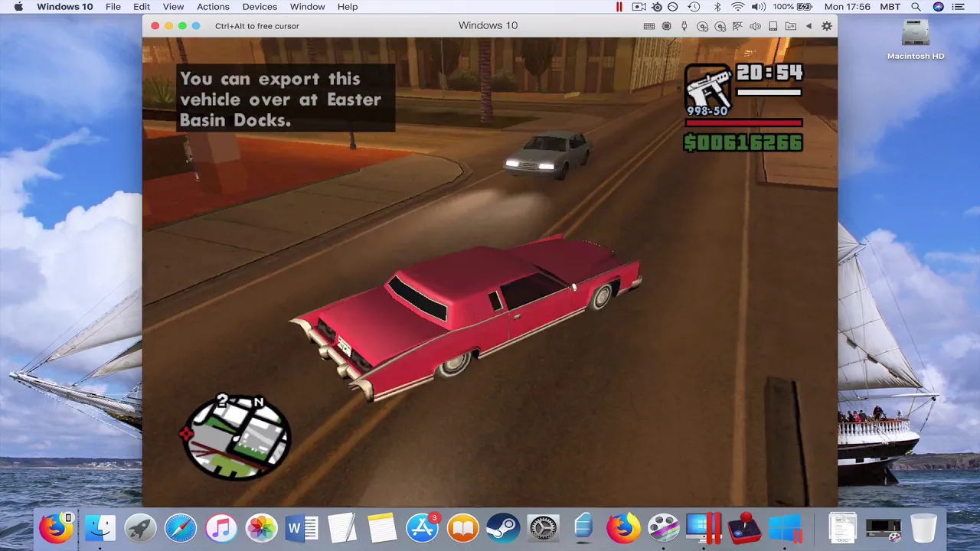Open the Macintosh HD desktop drive
The height and width of the screenshot is (551, 980).
916,40
